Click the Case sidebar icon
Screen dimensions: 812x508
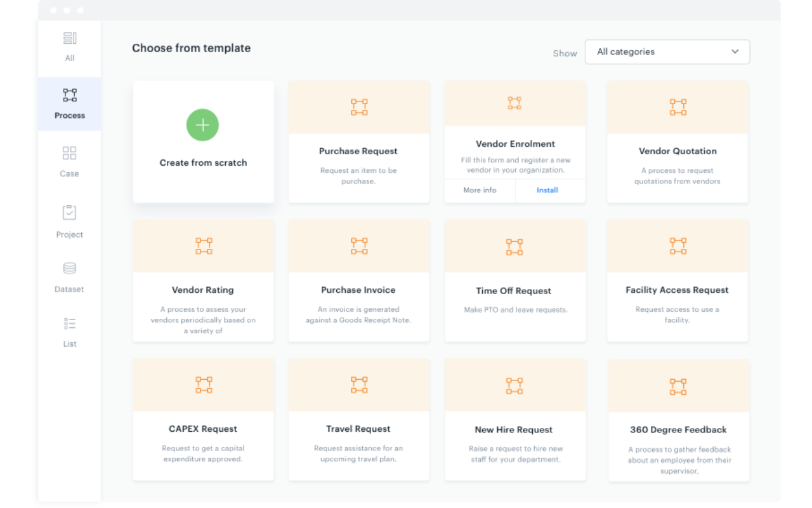(x=69, y=153)
